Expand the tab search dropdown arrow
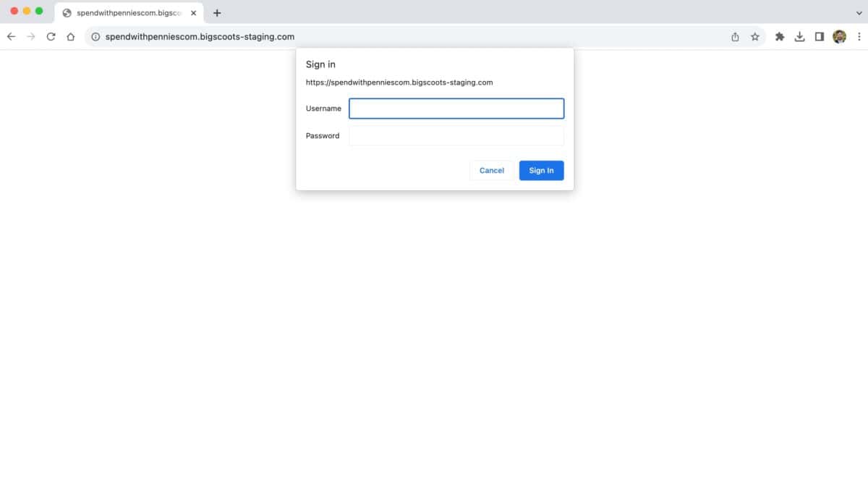 click(859, 13)
